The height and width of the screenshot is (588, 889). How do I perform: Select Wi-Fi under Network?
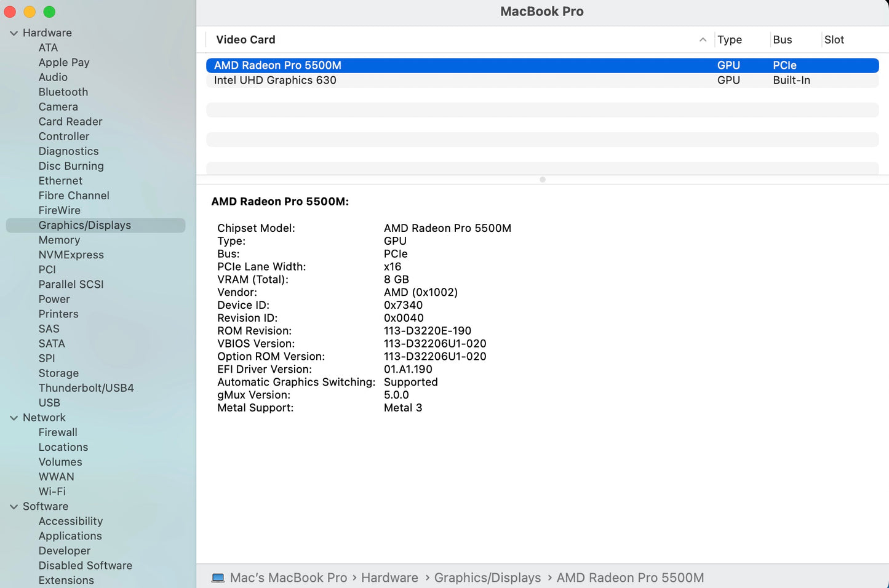pyautogui.click(x=52, y=491)
